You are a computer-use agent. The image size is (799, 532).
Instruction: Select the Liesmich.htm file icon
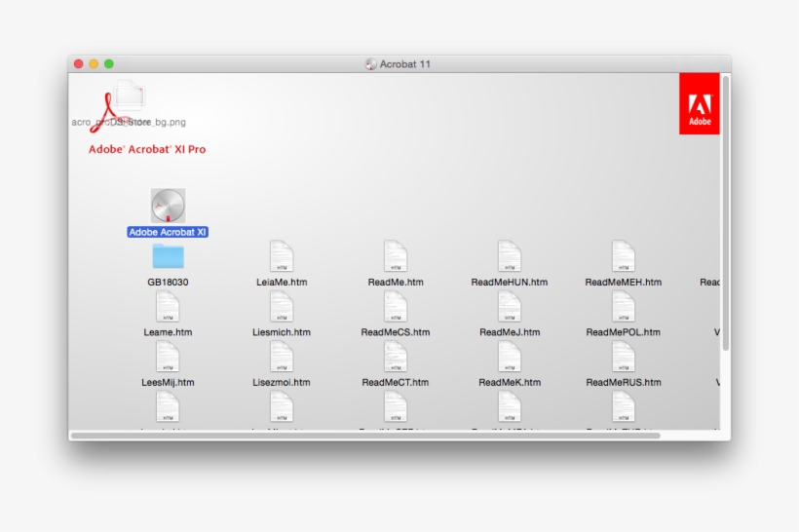(282, 306)
